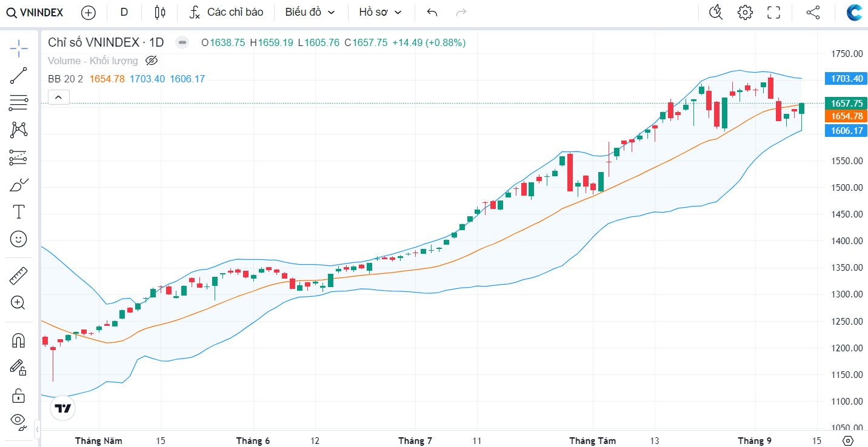Click the TradingView logo badge
868x447 pixels.
click(62, 409)
